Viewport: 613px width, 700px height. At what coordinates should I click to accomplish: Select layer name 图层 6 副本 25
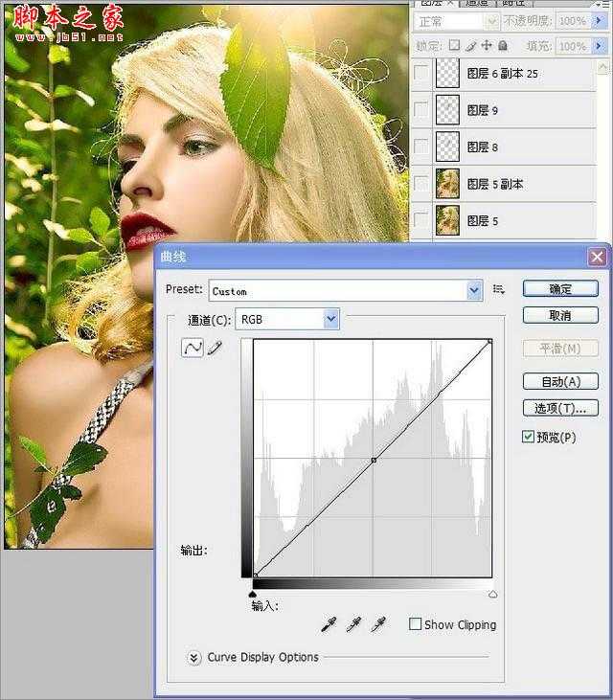[502, 73]
